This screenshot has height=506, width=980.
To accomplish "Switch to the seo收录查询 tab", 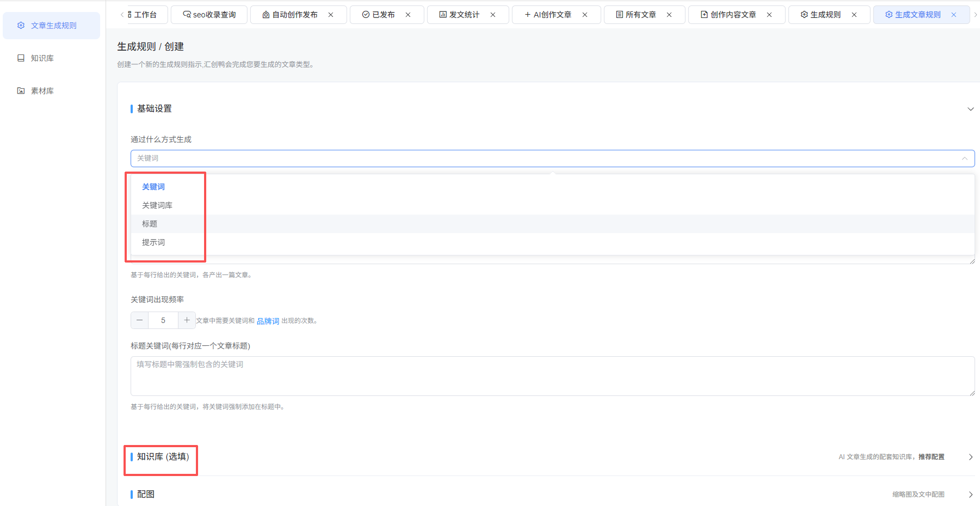I will [209, 15].
